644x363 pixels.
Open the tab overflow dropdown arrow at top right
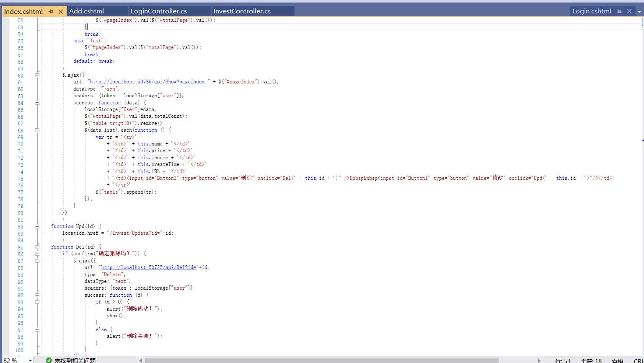[x=640, y=12]
